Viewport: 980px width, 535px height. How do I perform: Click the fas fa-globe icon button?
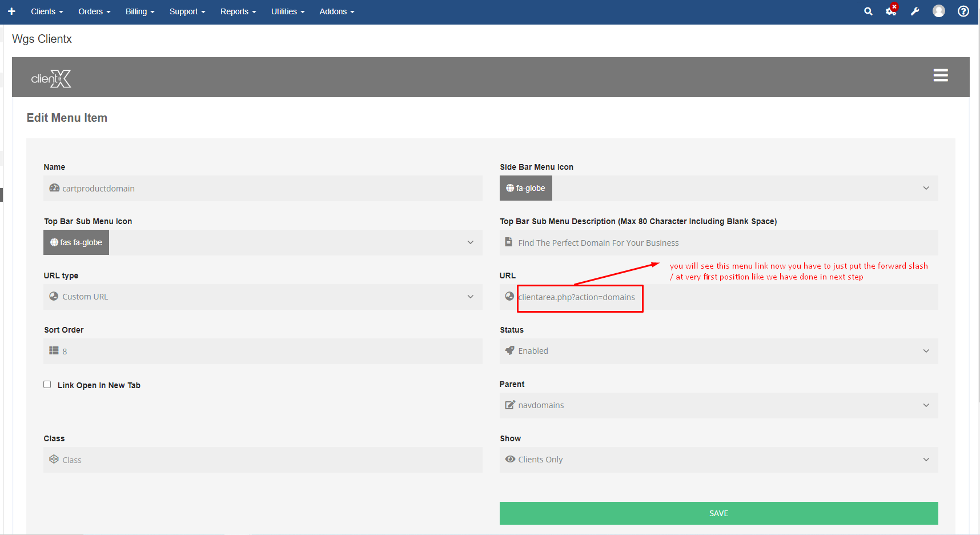point(77,242)
